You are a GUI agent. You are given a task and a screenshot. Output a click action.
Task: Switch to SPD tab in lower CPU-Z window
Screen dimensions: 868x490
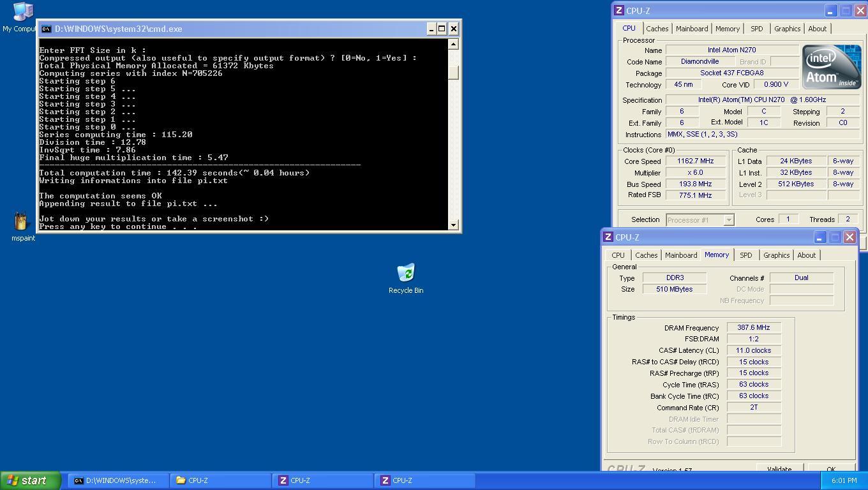tap(745, 255)
